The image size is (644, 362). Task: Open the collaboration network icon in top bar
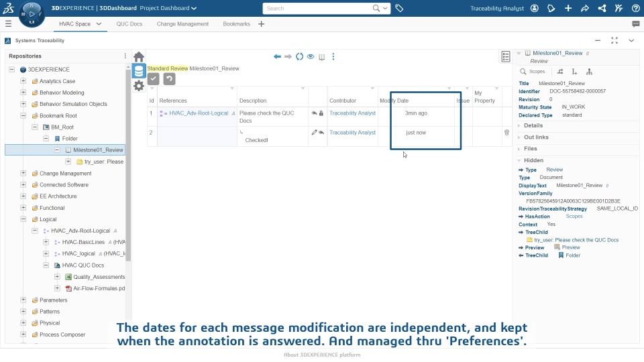coord(602,8)
